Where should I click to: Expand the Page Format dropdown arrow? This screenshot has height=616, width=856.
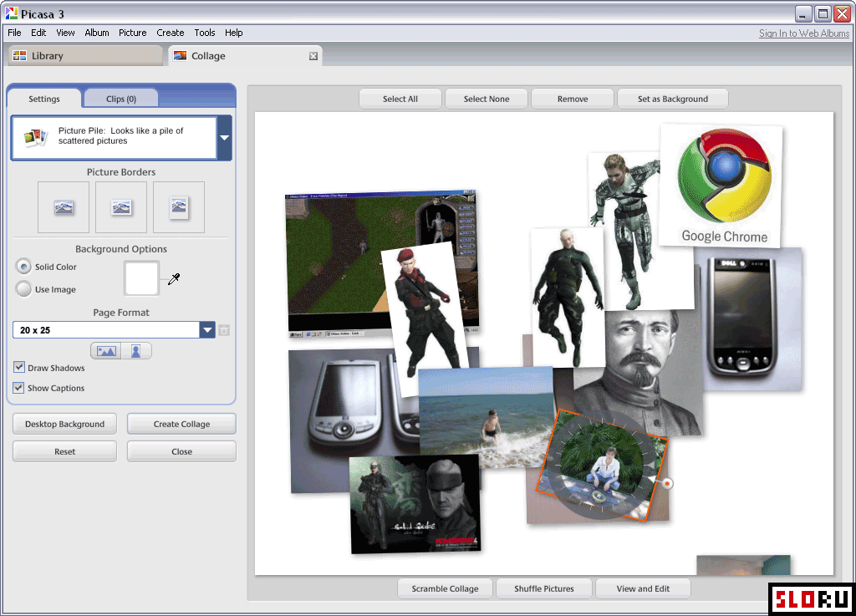pos(207,330)
